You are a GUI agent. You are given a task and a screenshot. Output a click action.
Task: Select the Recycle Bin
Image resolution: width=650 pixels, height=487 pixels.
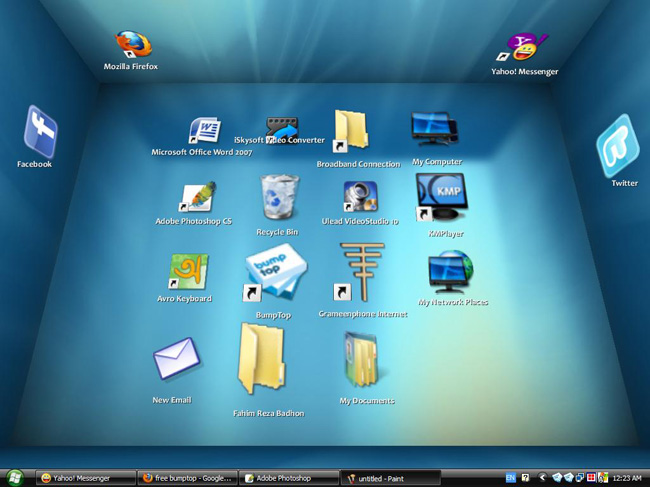point(279,196)
